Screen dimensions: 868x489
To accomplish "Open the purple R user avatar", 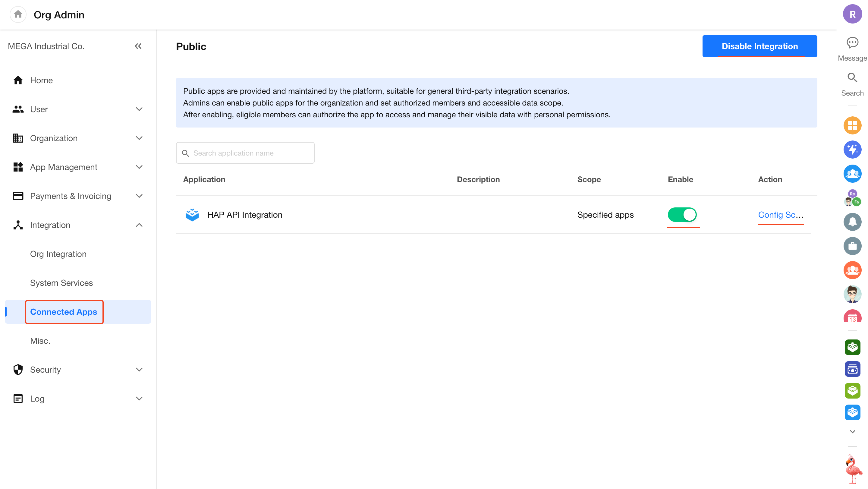I will (x=852, y=14).
